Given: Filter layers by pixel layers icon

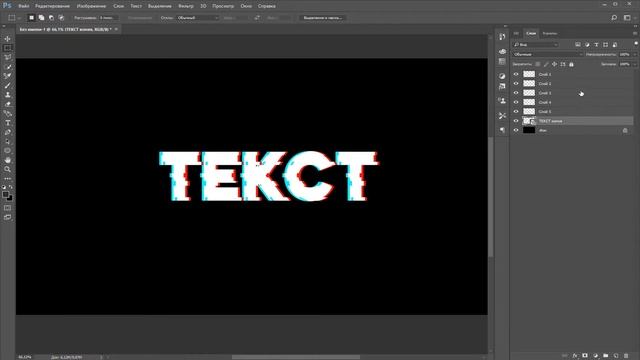Looking at the screenshot, I should point(578,44).
